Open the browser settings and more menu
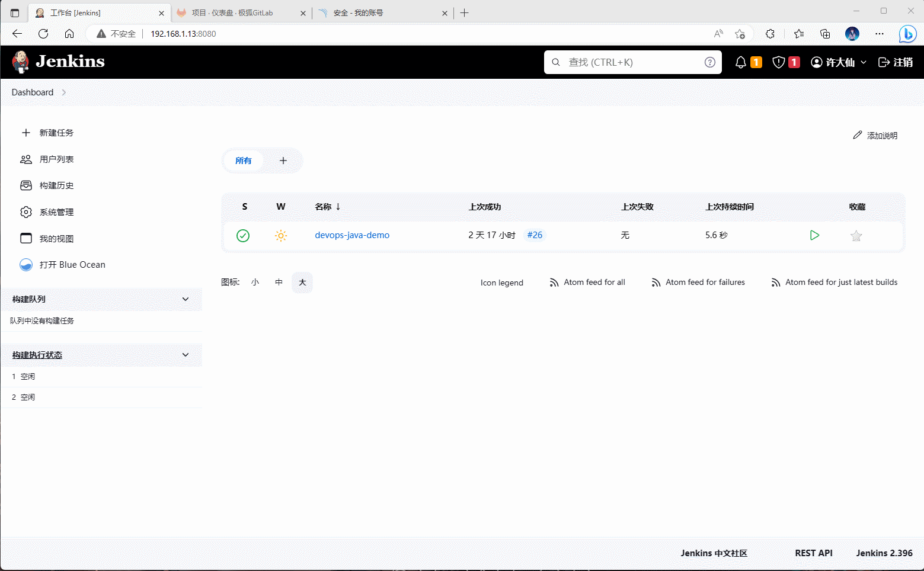The height and width of the screenshot is (571, 924). (880, 34)
